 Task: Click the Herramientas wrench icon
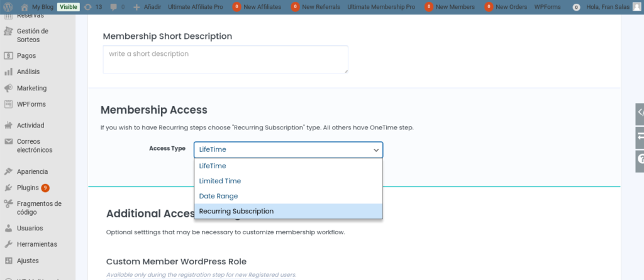pyautogui.click(x=8, y=244)
